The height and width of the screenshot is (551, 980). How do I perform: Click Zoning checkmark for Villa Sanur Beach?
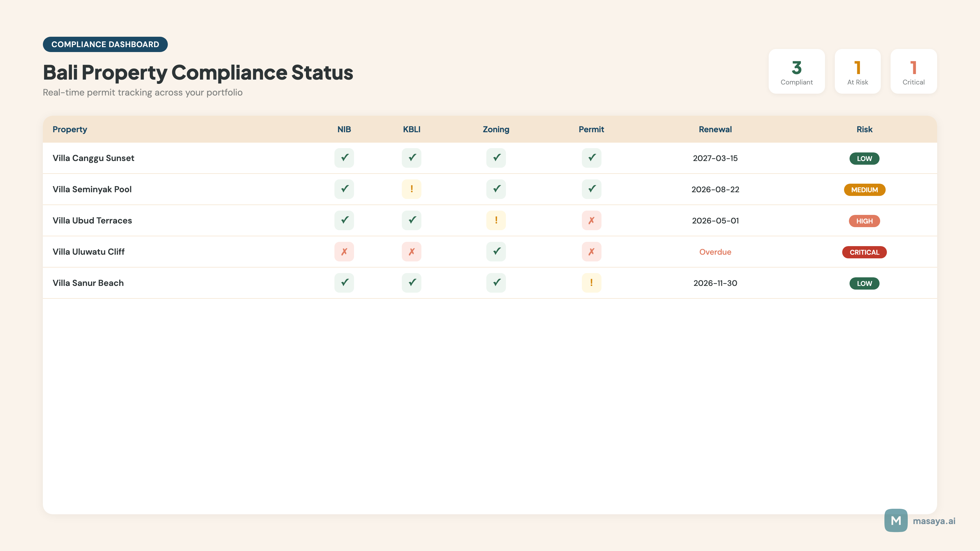pyautogui.click(x=496, y=283)
